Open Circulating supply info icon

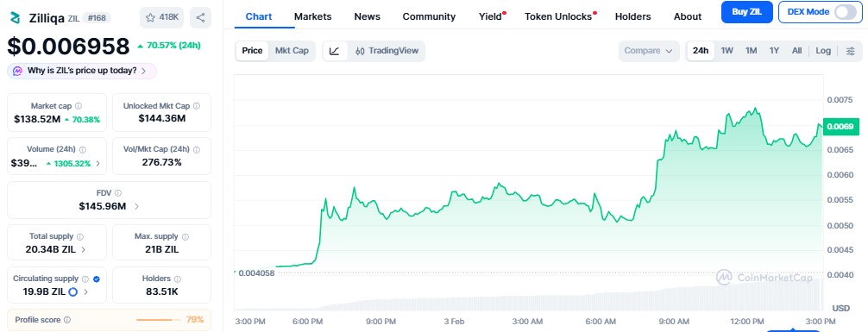click(85, 279)
